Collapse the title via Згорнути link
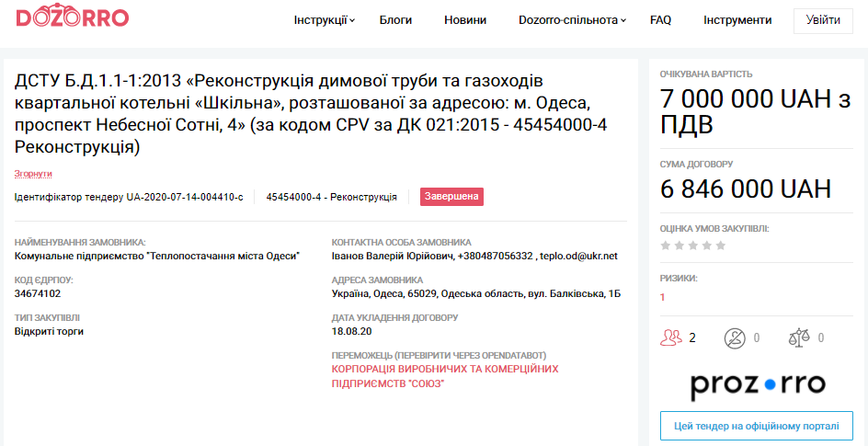This screenshot has width=868, height=446. (33, 174)
